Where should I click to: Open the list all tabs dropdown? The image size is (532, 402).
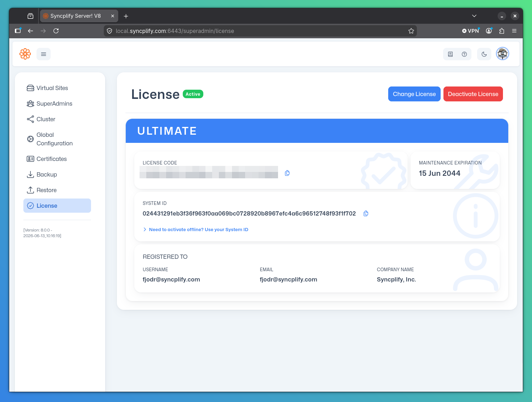coord(474,16)
